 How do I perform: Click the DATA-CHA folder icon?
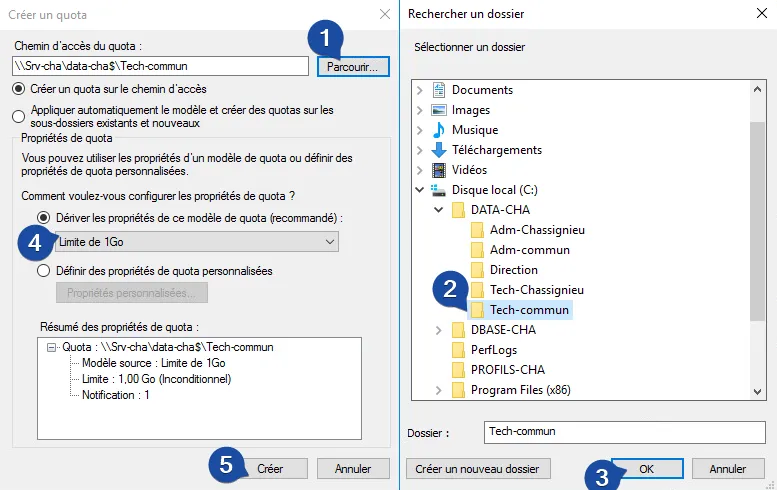pos(458,210)
